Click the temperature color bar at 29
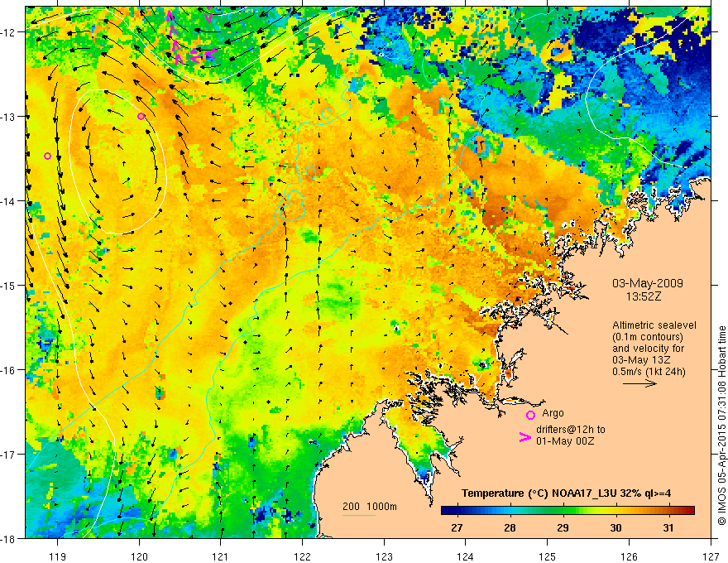The width and height of the screenshot is (728, 563). (x=563, y=510)
